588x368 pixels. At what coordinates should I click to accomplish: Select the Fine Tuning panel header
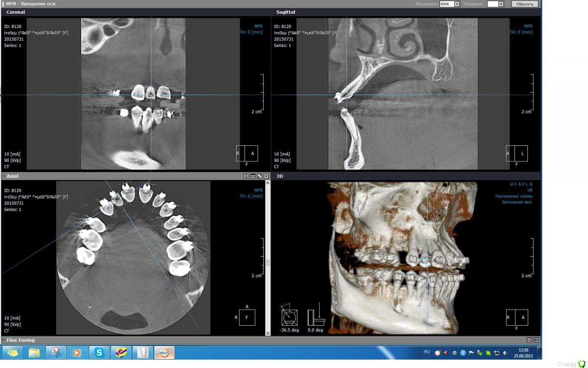[21, 340]
